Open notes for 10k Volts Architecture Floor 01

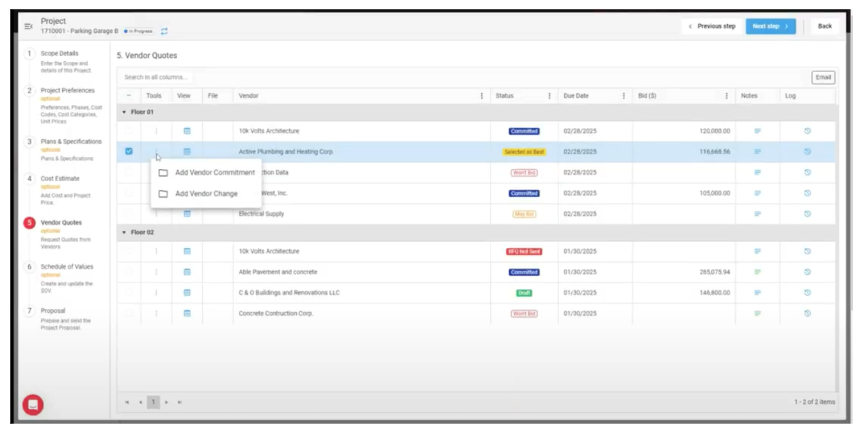tap(757, 131)
